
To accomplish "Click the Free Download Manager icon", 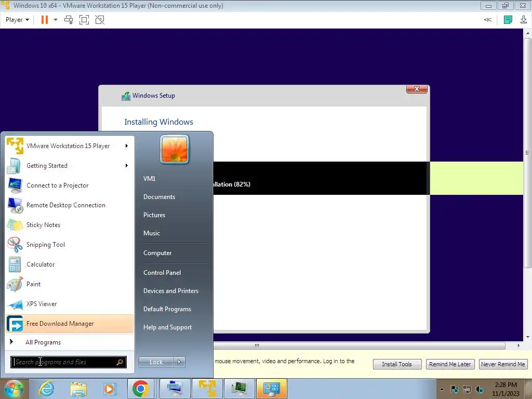I will pyautogui.click(x=15, y=324).
